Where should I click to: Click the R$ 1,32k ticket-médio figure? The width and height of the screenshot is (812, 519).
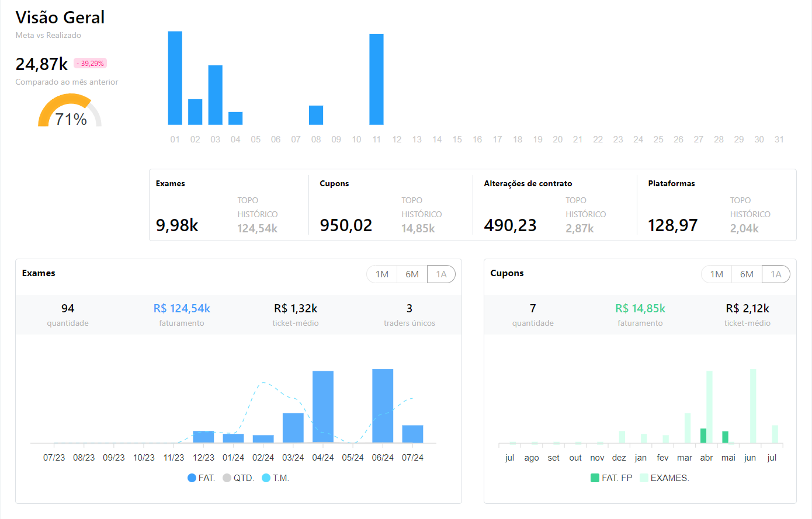click(x=296, y=308)
